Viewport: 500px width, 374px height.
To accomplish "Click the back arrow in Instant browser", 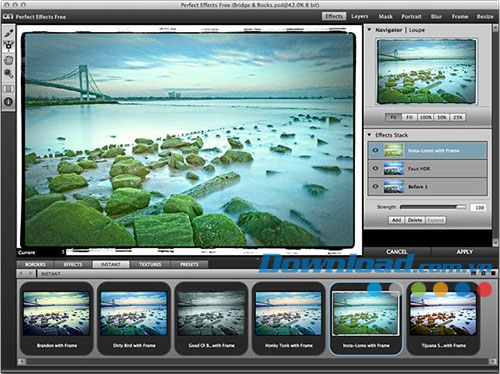I will point(22,274).
